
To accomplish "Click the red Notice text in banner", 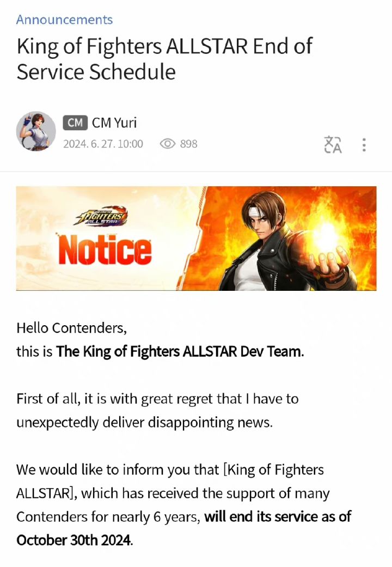I will coord(105,249).
